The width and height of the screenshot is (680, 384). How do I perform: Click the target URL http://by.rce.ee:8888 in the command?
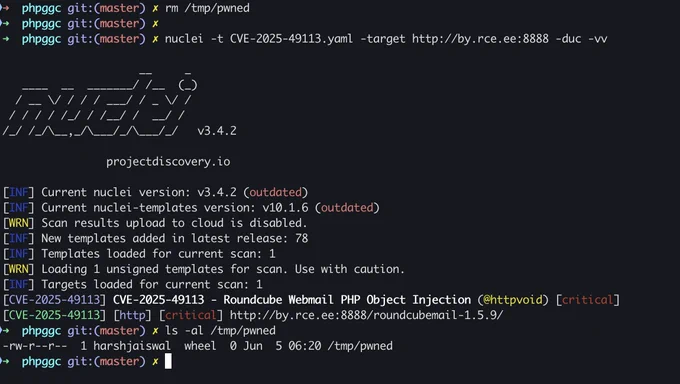pos(481,39)
